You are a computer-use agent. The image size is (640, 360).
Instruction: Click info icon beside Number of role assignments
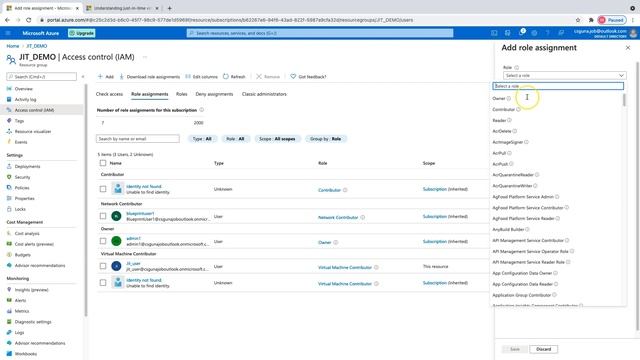(202, 110)
